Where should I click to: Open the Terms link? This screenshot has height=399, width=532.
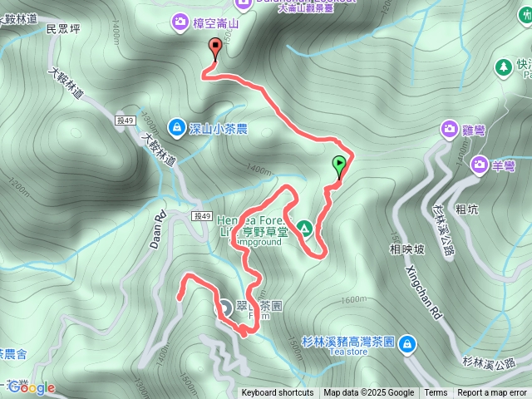[436, 393]
